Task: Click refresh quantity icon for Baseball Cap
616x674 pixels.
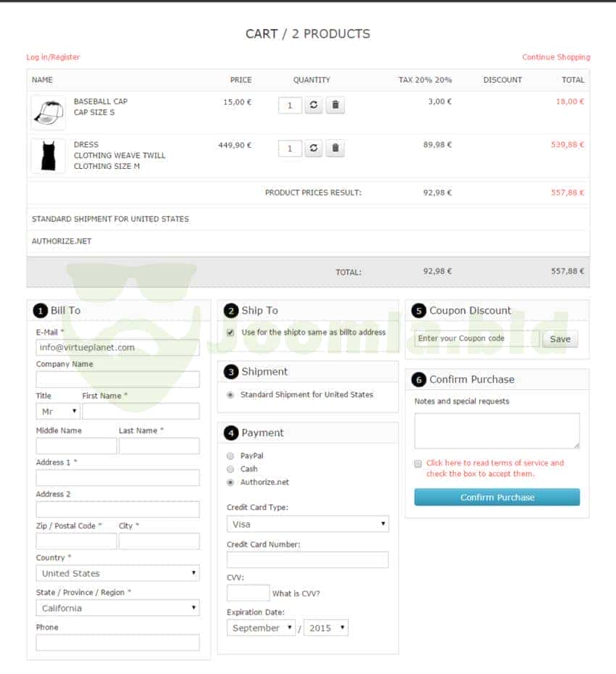Action: click(x=313, y=105)
